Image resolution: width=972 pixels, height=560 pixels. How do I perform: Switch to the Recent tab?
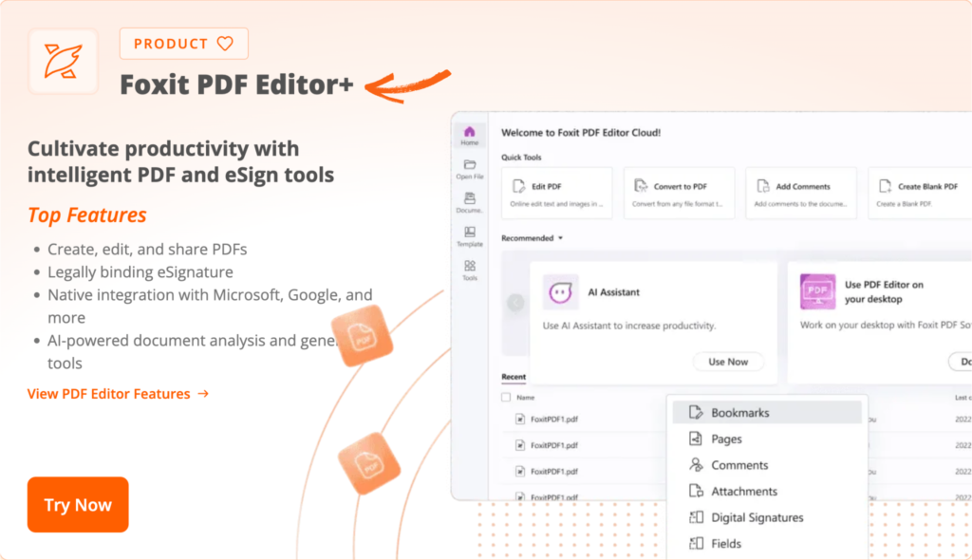(514, 377)
